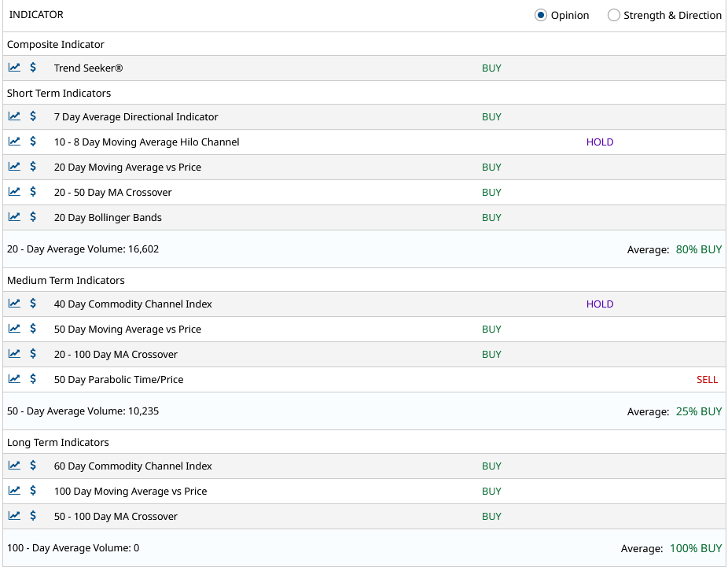Open chart icon for Trend Seeker
728x571 pixels.
pyautogui.click(x=14, y=68)
